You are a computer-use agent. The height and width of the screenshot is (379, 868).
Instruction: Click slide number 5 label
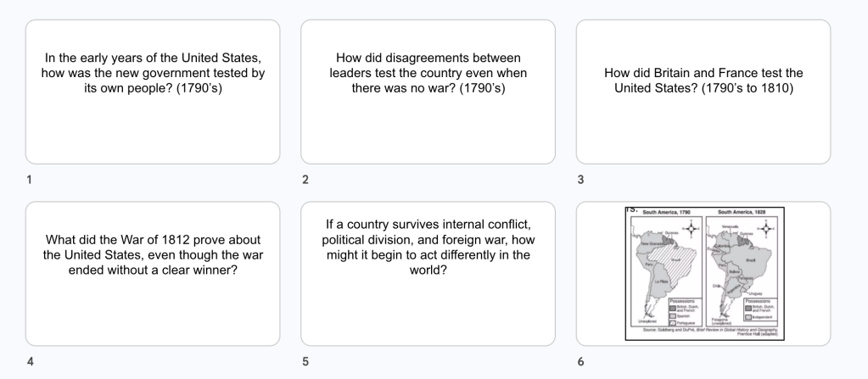tap(305, 362)
